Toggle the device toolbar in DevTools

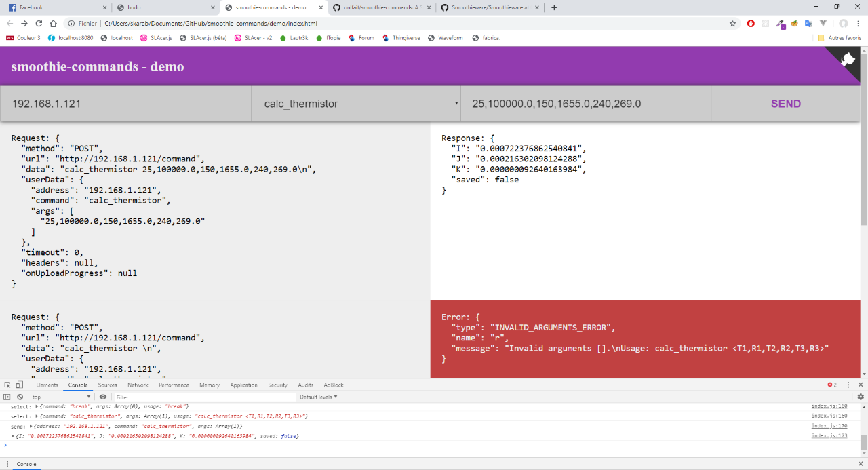pos(19,385)
